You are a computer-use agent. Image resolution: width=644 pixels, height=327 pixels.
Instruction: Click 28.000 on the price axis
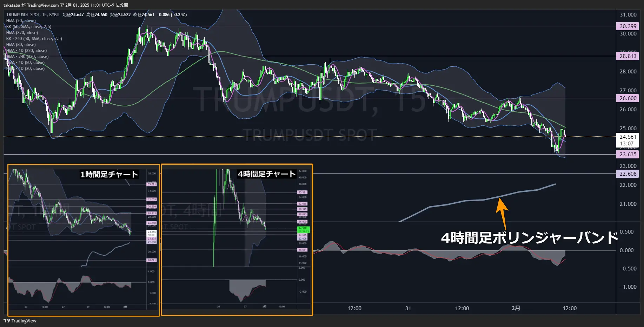click(628, 72)
